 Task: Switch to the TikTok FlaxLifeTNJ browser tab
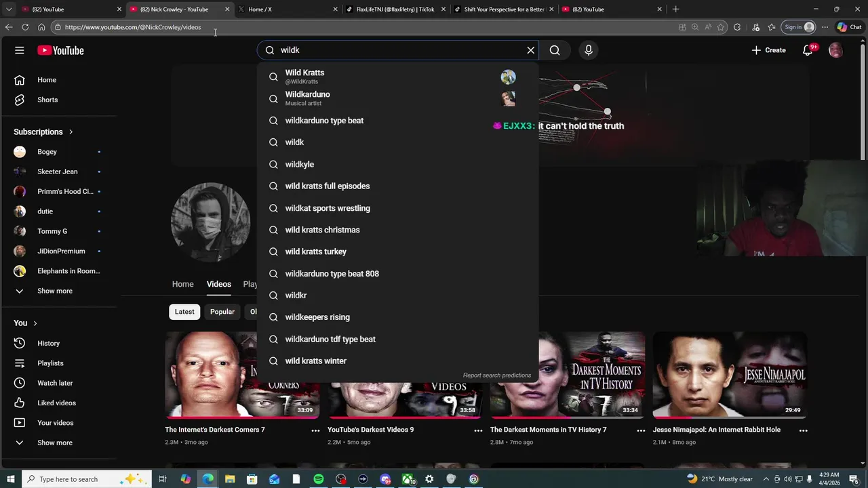395,9
